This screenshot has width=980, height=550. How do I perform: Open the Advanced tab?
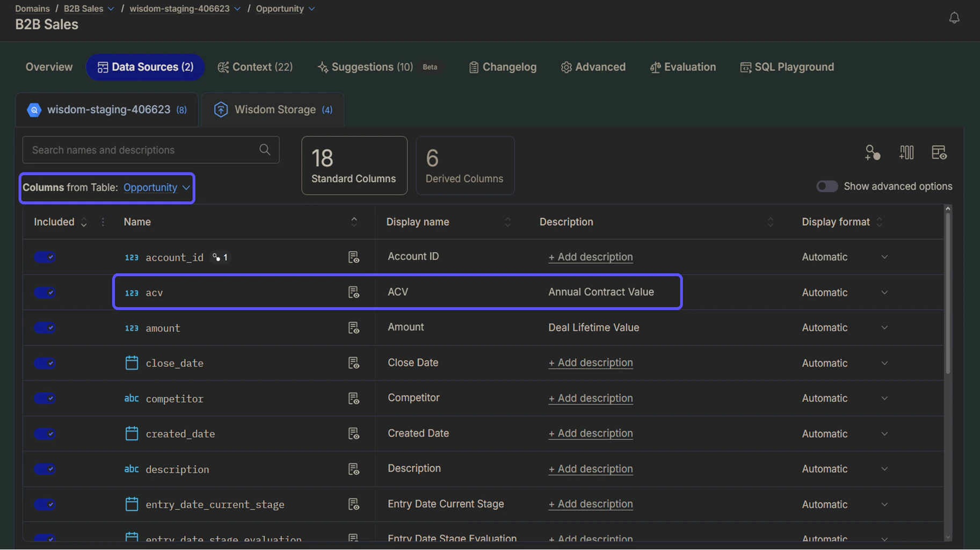[x=593, y=67]
